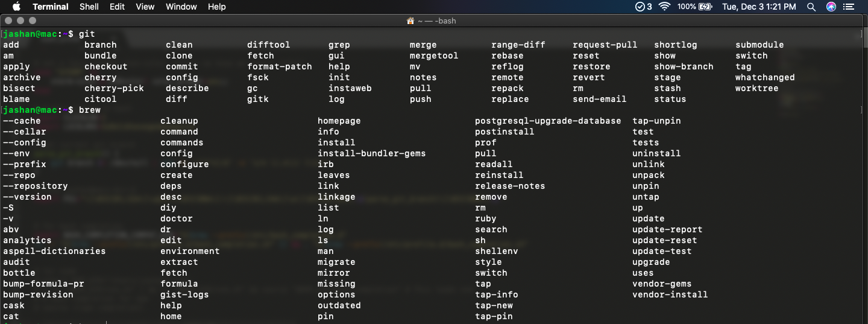This screenshot has width=868, height=324.
Task: Click the 'postgresql-upgrade-database' brew completion
Action: (x=548, y=121)
